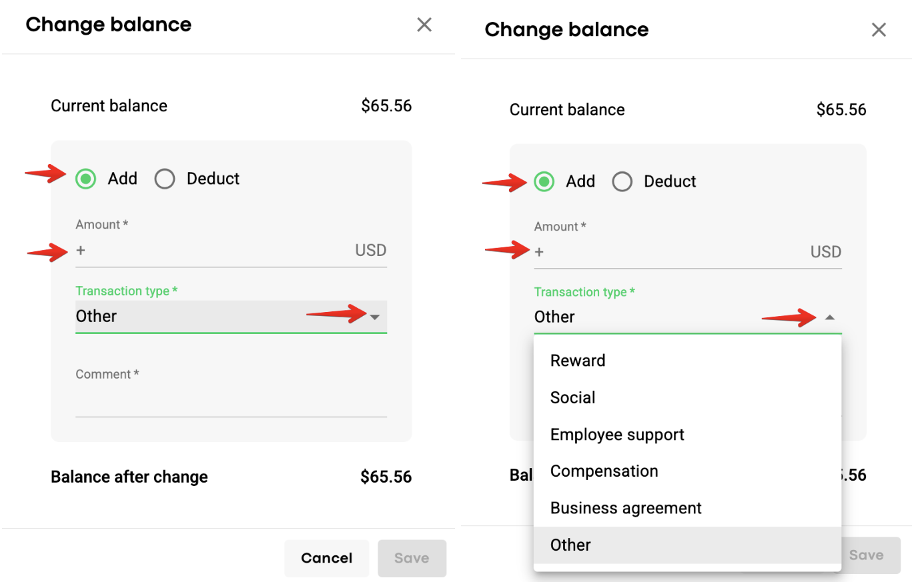Select Social from the transaction type list
The height and width of the screenshot is (588, 914).
(x=573, y=398)
